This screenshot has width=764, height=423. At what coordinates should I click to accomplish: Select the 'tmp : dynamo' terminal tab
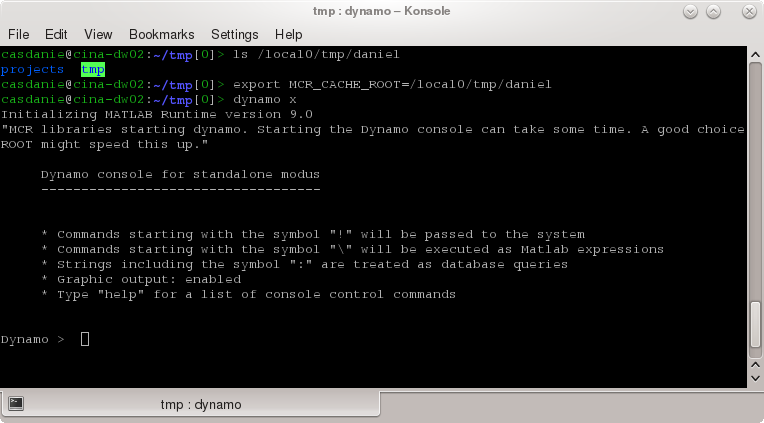190,404
